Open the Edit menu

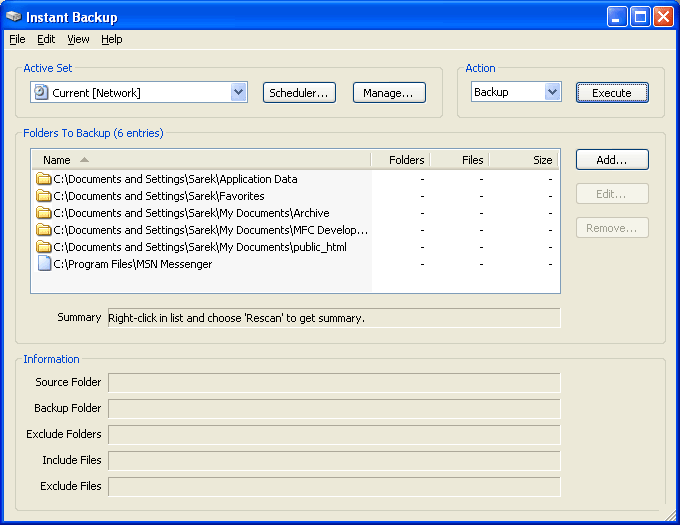point(46,39)
